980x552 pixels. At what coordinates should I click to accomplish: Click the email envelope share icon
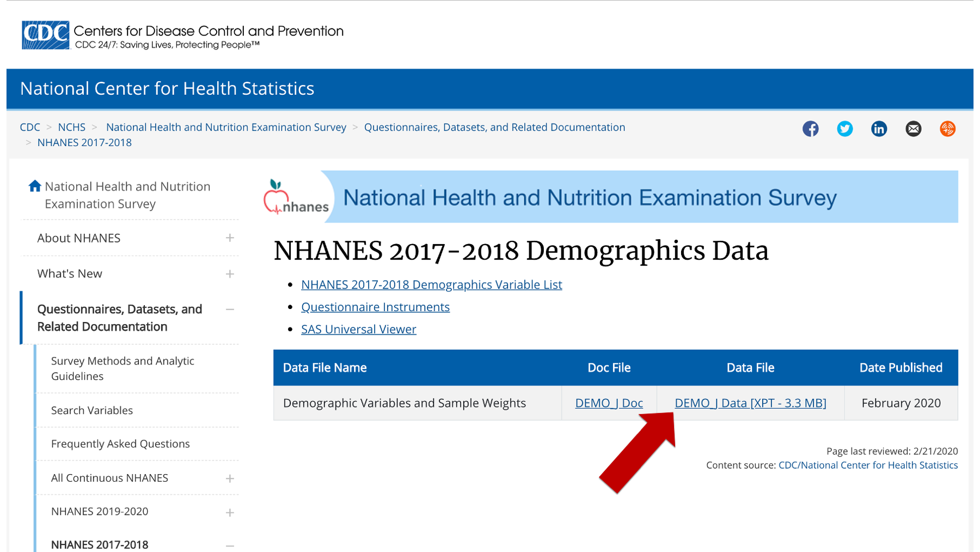point(913,129)
